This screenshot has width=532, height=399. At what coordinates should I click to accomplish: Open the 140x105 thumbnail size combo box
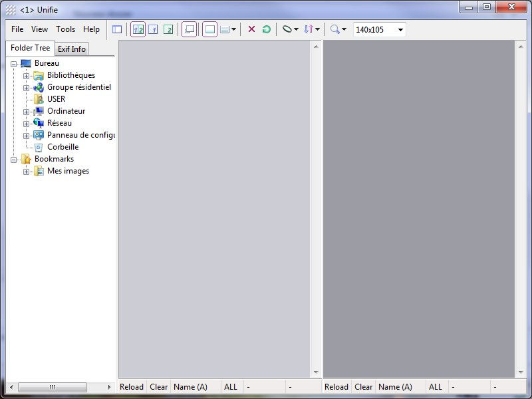pos(379,29)
